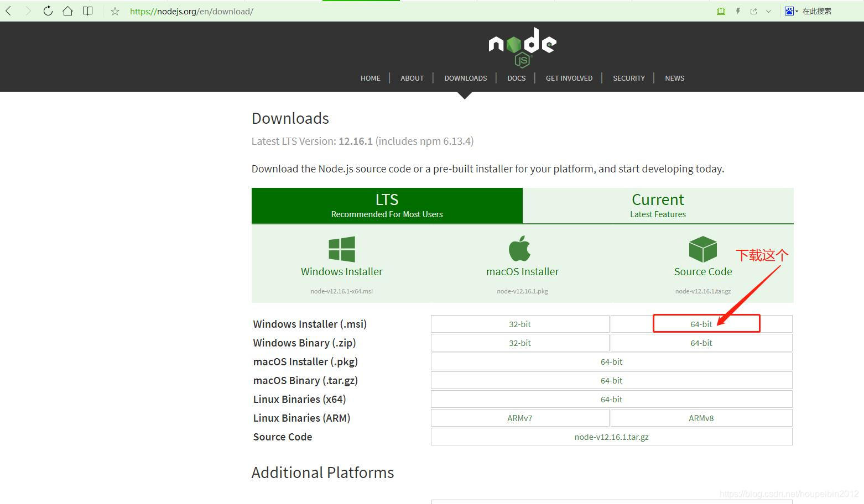Click the macOS Installer link text
Screen dimensions: 864x504
[522, 272]
